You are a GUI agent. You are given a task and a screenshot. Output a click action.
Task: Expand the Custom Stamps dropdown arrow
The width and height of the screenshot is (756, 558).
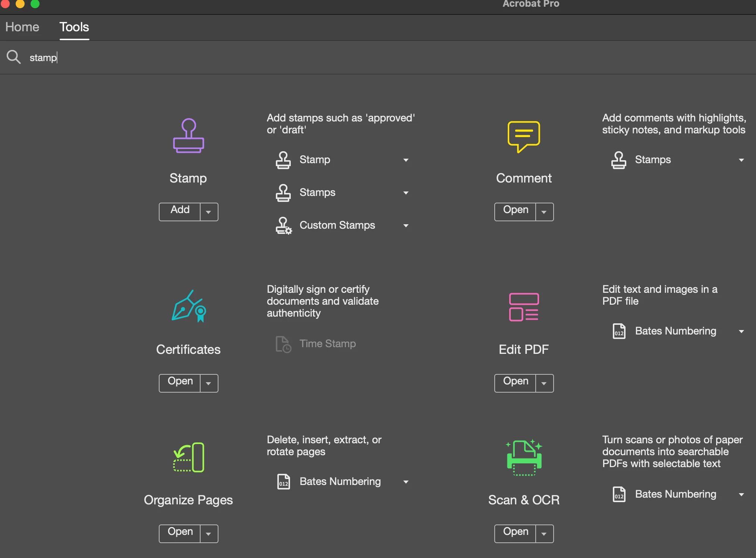click(x=406, y=226)
